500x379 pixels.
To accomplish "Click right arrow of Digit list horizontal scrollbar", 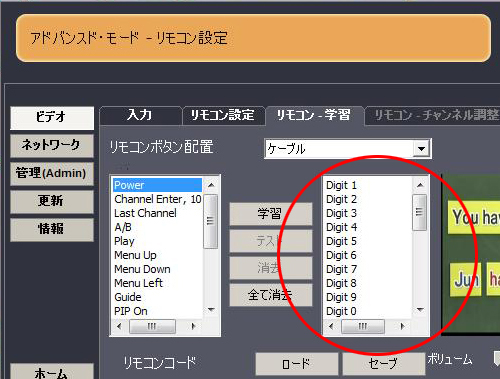I will (x=403, y=326).
